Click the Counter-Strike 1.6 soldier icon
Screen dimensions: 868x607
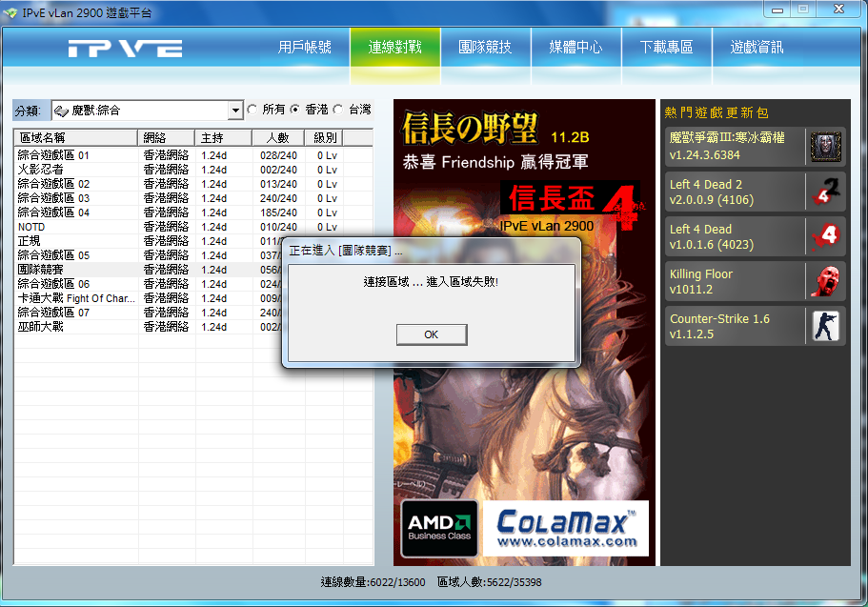click(825, 326)
